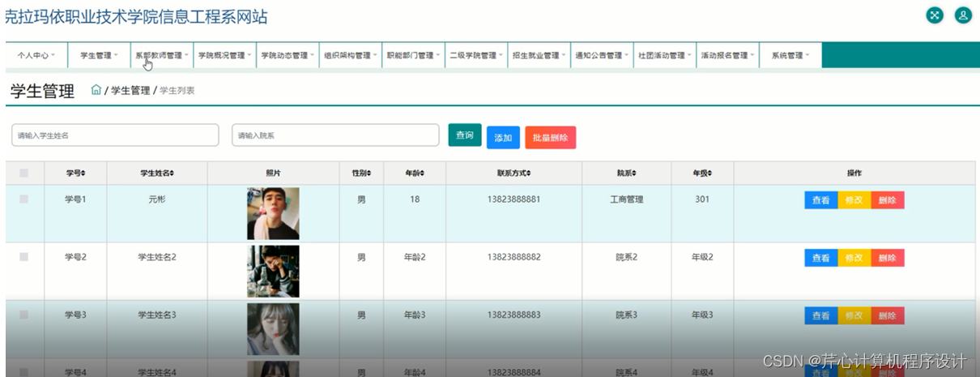Click 修改 for student 元彬
The image size is (980, 377).
[854, 200]
